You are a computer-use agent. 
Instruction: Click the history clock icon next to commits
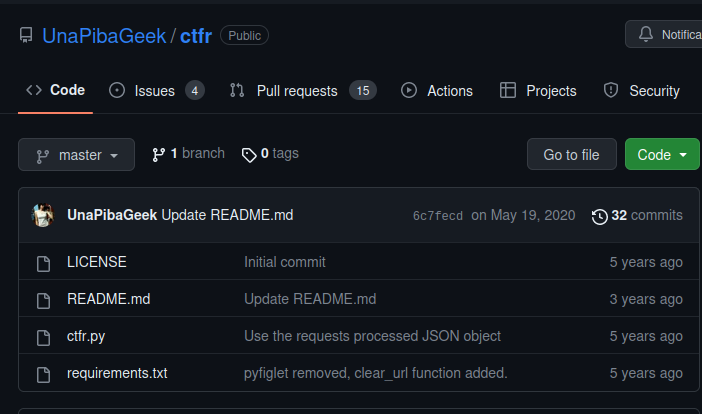599,216
